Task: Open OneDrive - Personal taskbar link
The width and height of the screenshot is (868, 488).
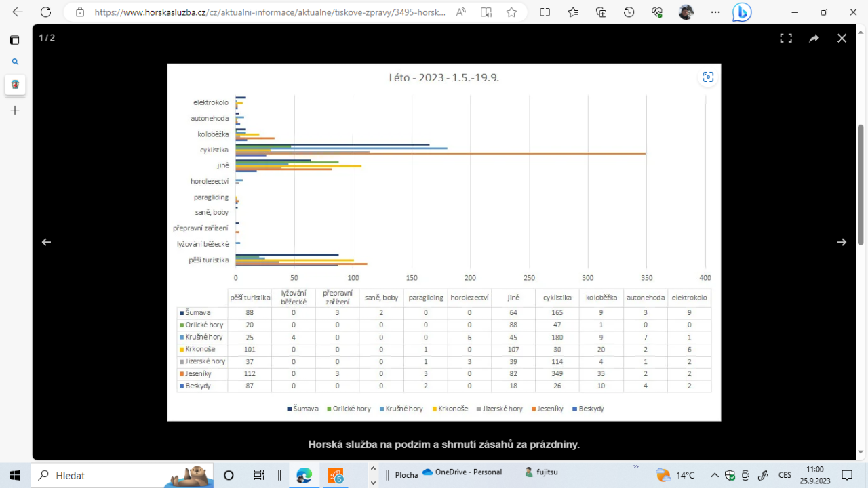Action: click(x=462, y=472)
